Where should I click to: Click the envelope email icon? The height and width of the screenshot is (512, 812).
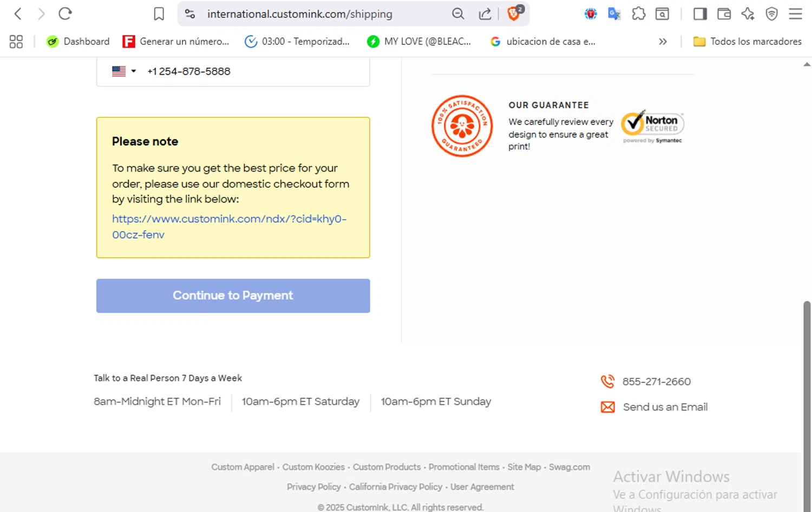608,407
